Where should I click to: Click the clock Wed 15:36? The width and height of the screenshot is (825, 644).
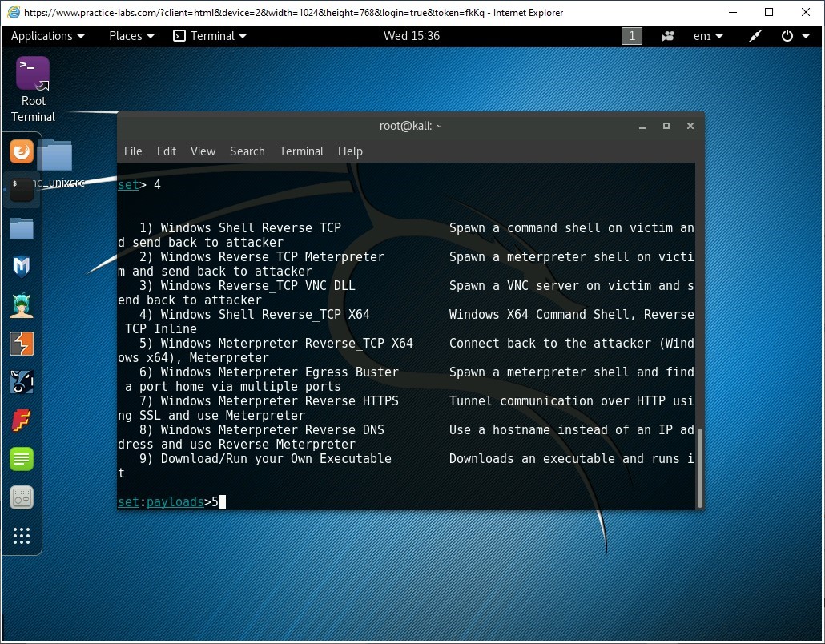pyautogui.click(x=412, y=36)
